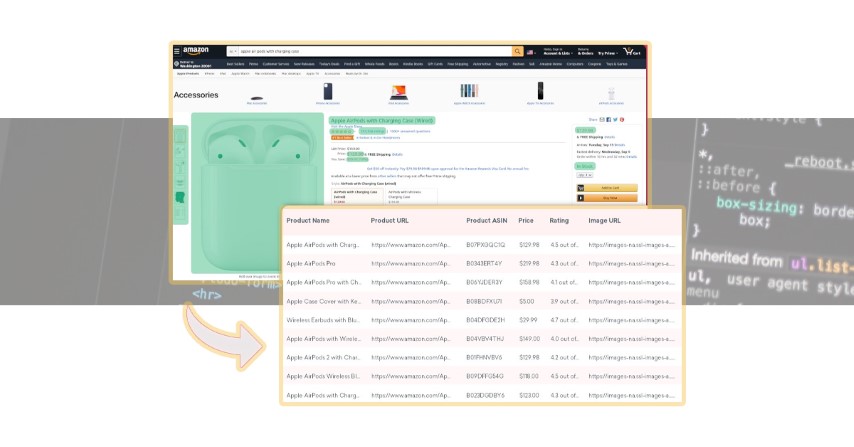
Task: Open Apple TV Accessories category thumbnail
Action: pos(540,93)
